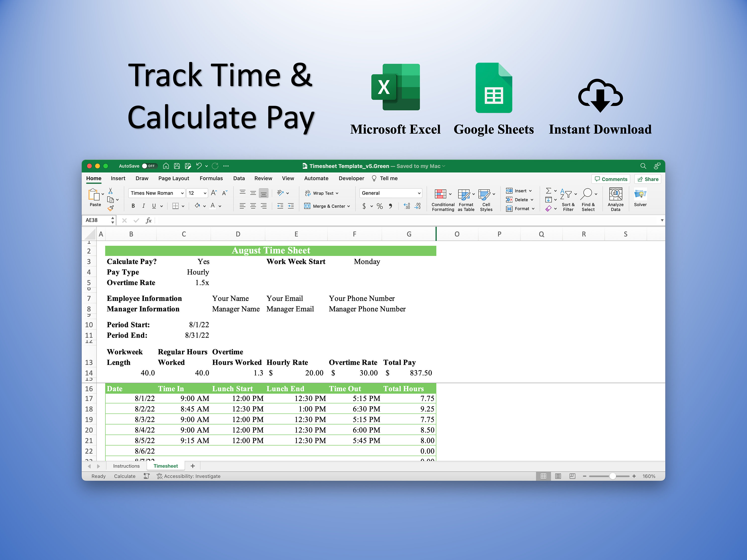Click the font color A icon
The image size is (747, 560).
[x=213, y=206]
